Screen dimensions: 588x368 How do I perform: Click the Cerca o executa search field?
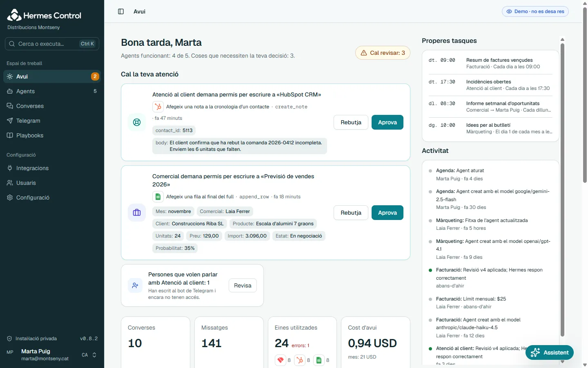coord(52,44)
